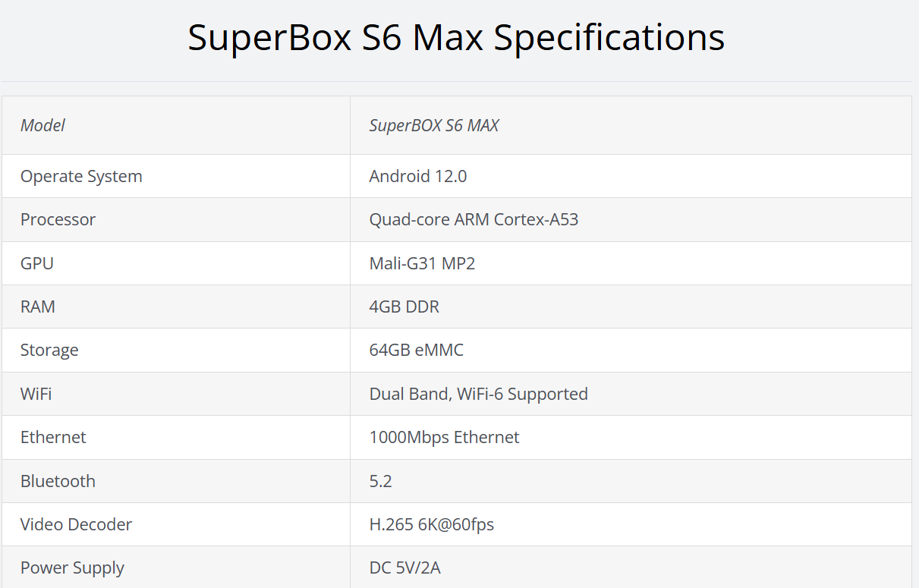
Task: Select Dual Band, WiFi-6 Supported text
Action: coord(478,394)
